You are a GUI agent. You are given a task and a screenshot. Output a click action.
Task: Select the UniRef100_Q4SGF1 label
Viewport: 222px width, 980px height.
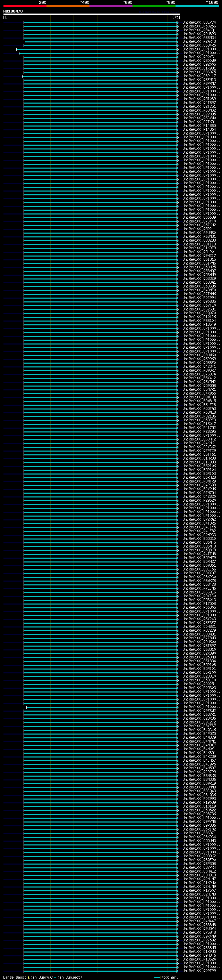click(x=199, y=367)
